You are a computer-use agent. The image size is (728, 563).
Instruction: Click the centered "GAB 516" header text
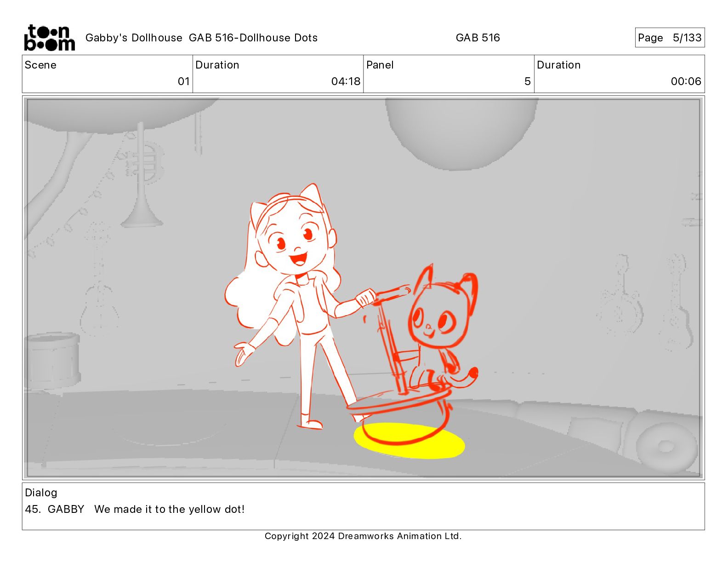coord(478,38)
